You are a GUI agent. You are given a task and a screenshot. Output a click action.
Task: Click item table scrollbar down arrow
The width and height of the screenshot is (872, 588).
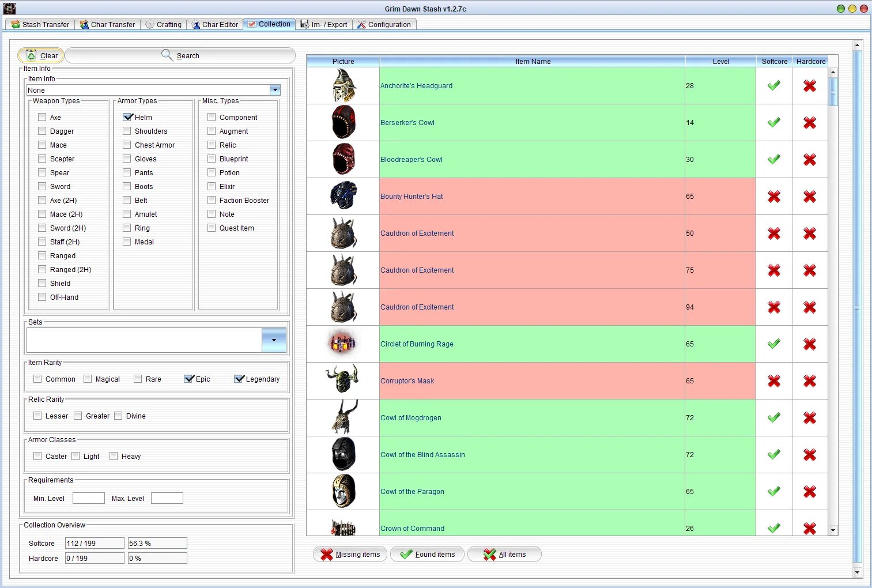(833, 530)
